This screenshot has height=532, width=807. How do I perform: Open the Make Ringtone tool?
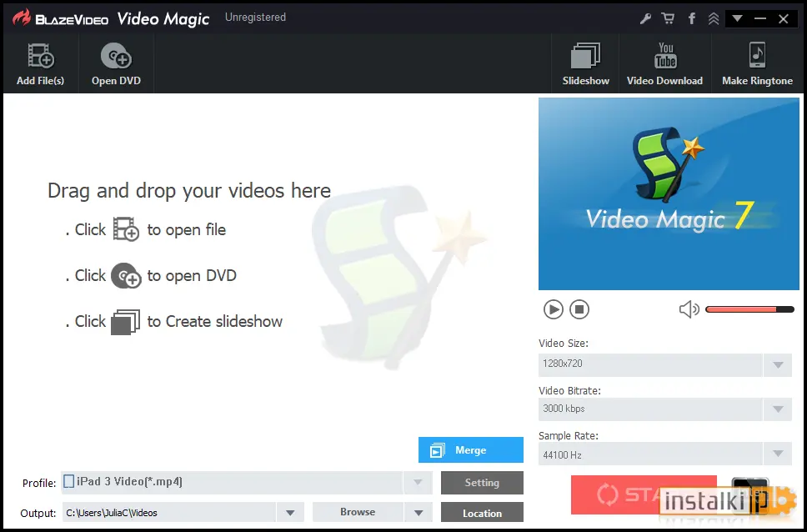click(x=757, y=64)
